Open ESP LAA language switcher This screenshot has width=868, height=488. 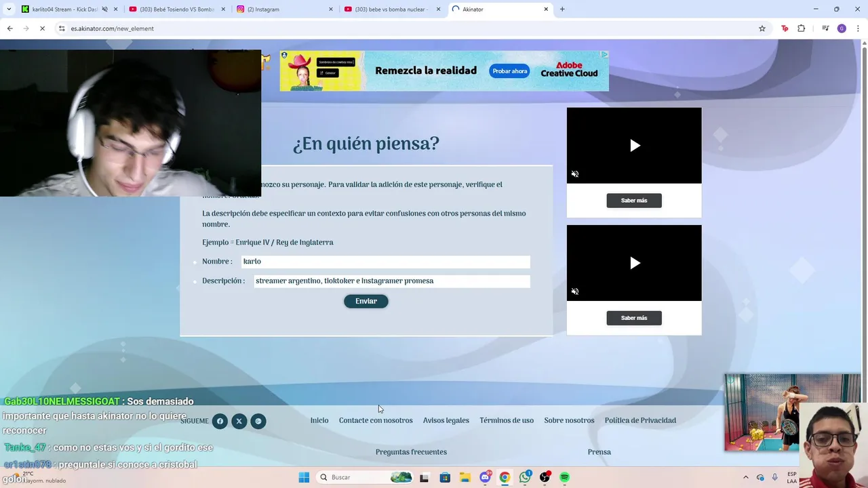tap(792, 477)
